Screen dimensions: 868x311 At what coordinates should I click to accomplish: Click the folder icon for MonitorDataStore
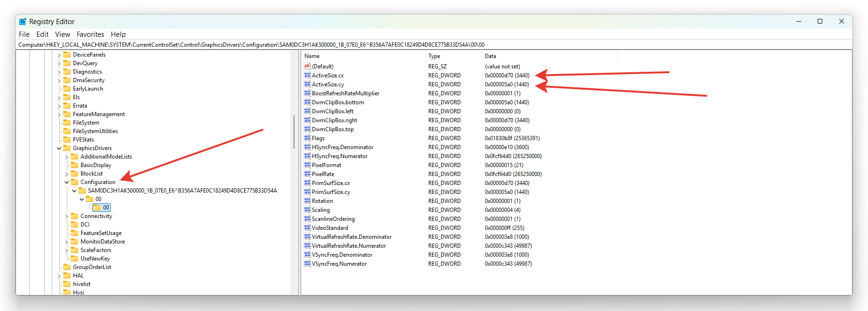point(74,242)
